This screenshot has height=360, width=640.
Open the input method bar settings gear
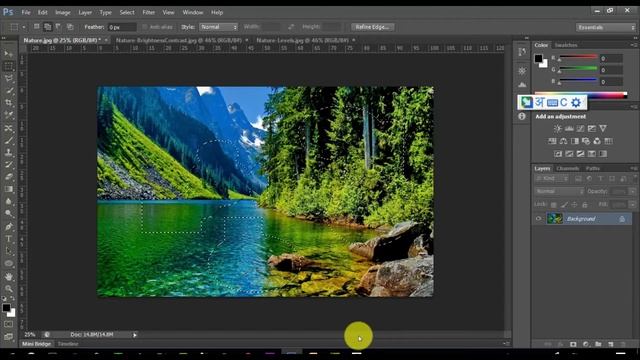576,102
